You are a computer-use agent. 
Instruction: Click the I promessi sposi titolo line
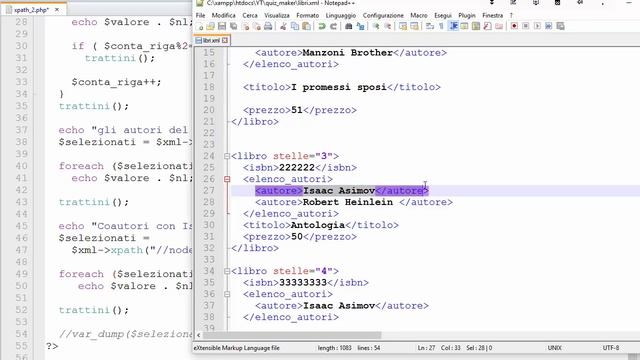342,87
